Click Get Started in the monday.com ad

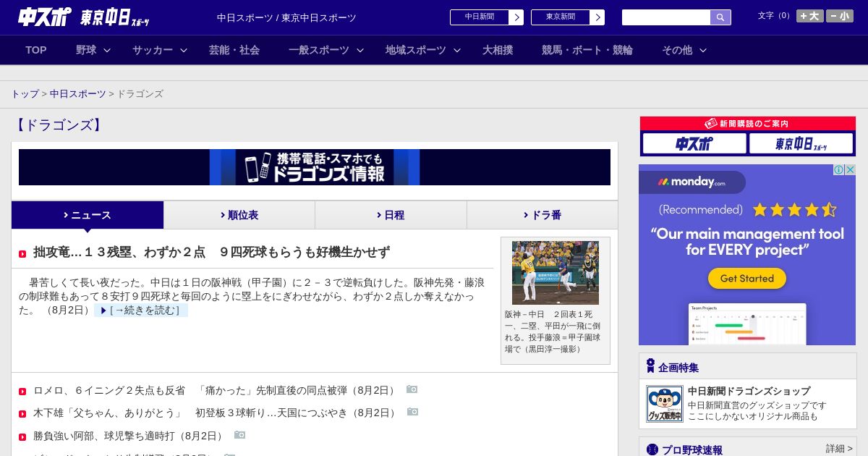(x=746, y=279)
